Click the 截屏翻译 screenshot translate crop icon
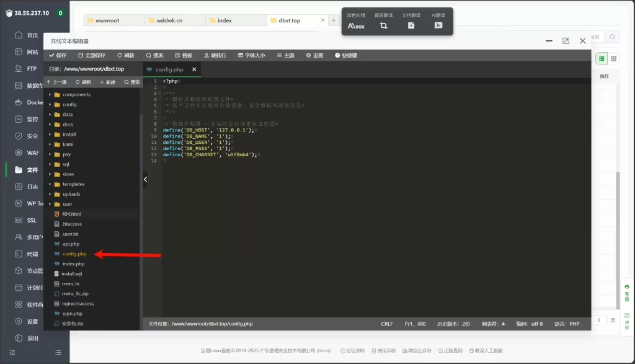The image size is (635, 364). (x=383, y=25)
